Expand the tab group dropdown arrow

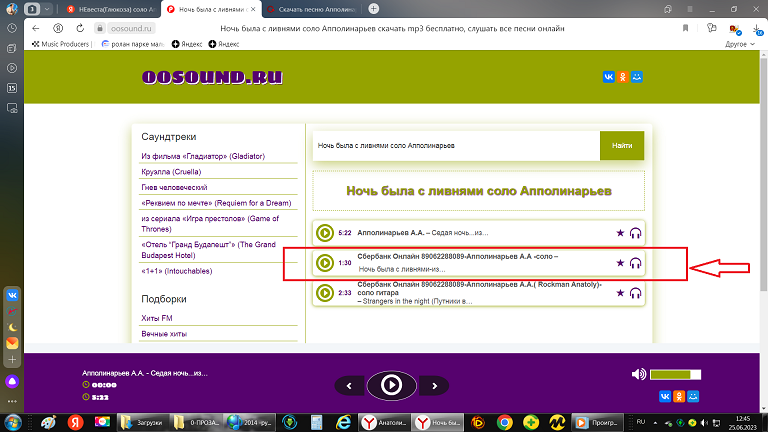(47, 9)
